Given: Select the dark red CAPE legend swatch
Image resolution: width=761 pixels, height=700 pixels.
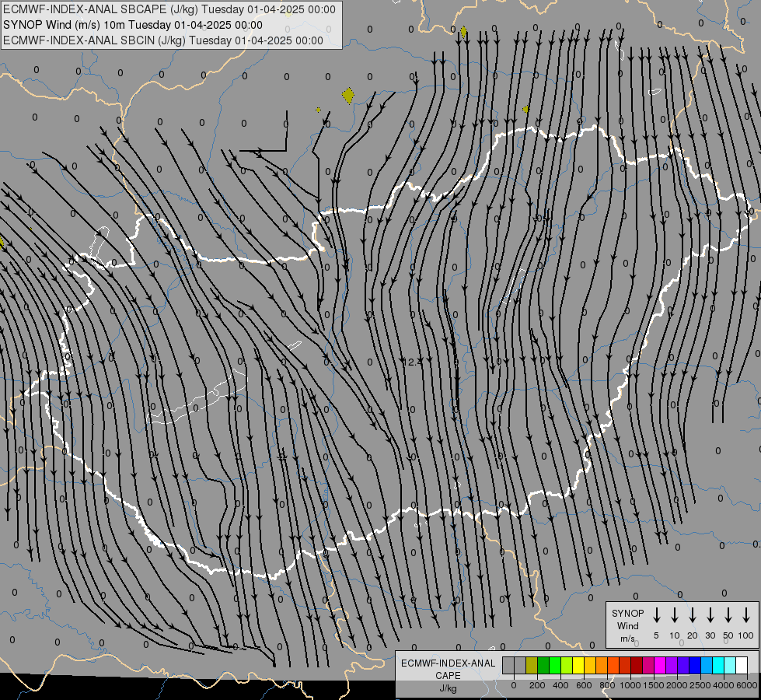Looking at the screenshot, I should click(x=637, y=666).
